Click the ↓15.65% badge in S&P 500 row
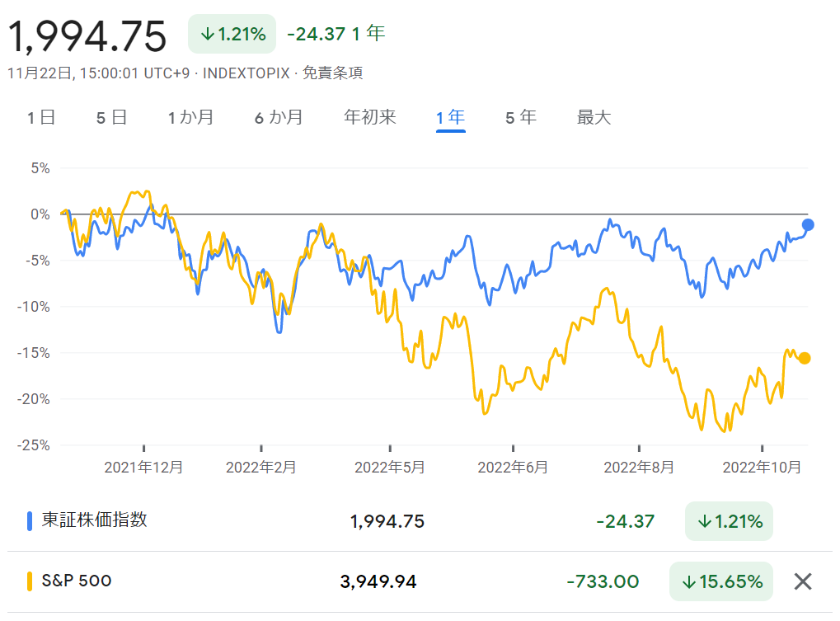 pos(721,581)
